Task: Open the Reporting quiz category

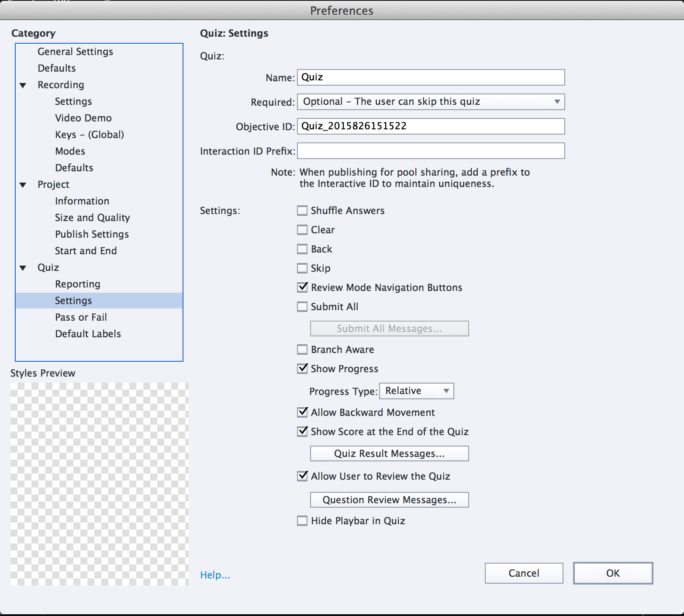Action: click(x=77, y=284)
